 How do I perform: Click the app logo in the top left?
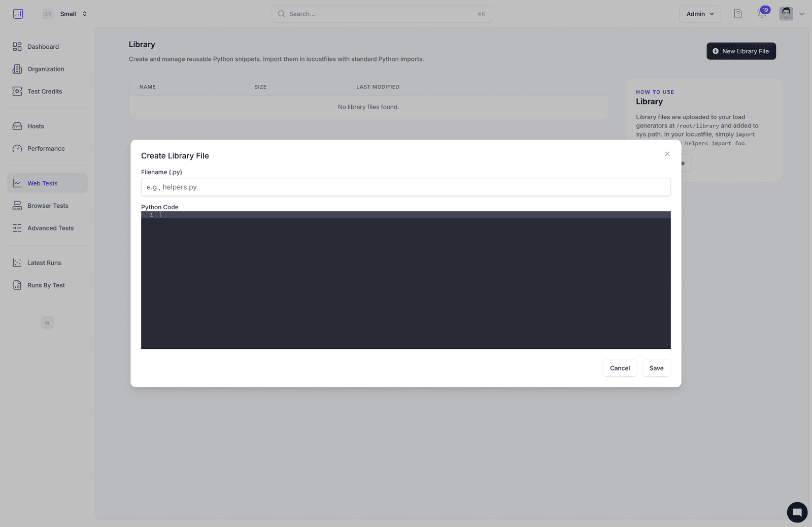[x=18, y=14]
